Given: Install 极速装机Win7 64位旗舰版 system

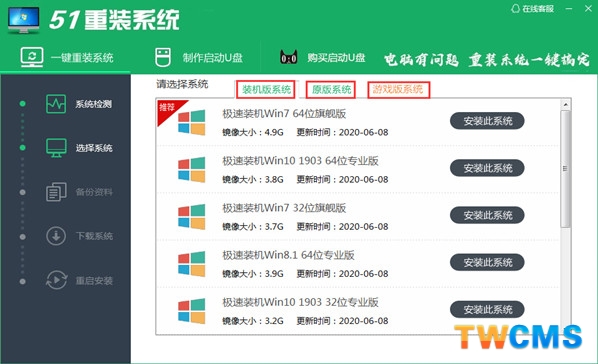Looking at the screenshot, I should click(487, 121).
